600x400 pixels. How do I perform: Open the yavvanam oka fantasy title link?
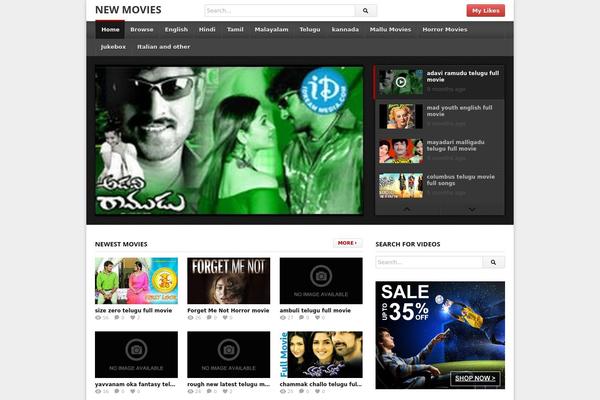tap(135, 384)
